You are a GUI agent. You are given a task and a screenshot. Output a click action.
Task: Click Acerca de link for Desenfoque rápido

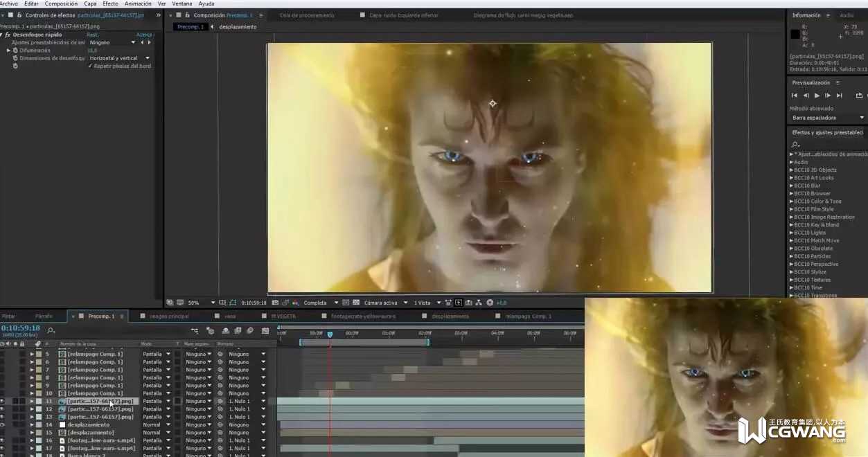[x=144, y=35]
